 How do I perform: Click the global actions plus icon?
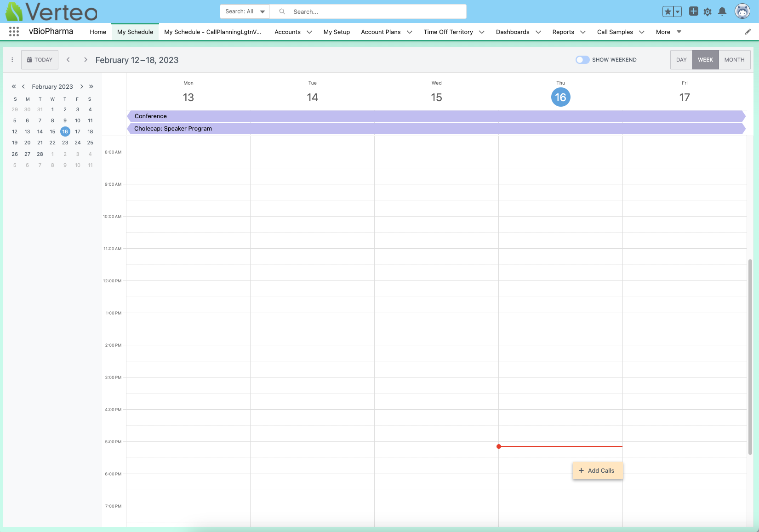[x=693, y=11]
